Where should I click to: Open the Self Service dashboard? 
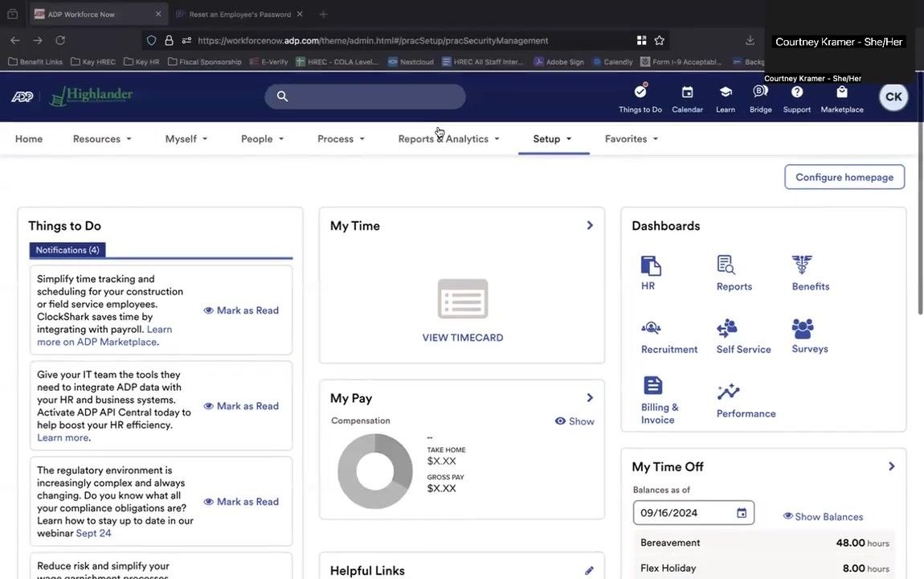click(x=743, y=337)
